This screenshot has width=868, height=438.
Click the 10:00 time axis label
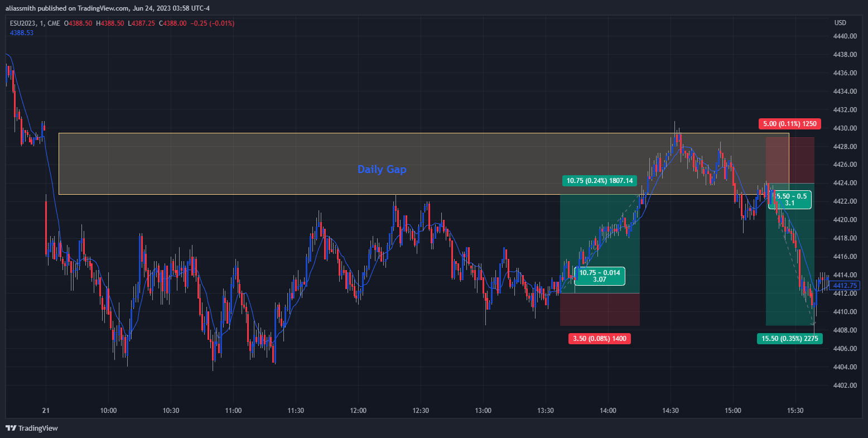pos(108,411)
